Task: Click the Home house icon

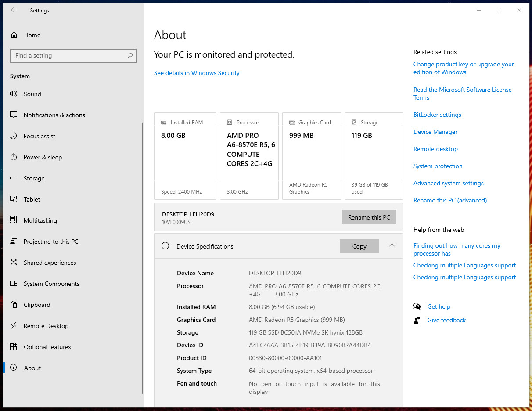Action: click(x=14, y=35)
